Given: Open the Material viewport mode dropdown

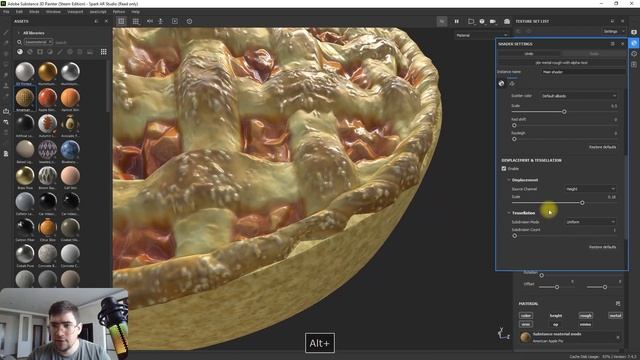Looking at the screenshot, I should tap(482, 36).
